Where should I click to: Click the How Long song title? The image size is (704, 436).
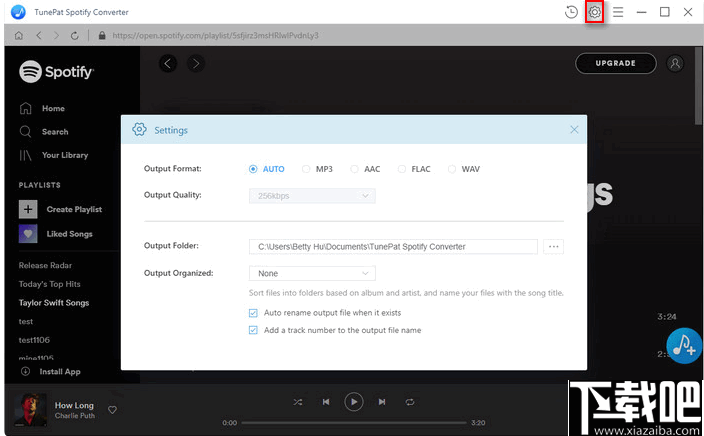coord(74,405)
